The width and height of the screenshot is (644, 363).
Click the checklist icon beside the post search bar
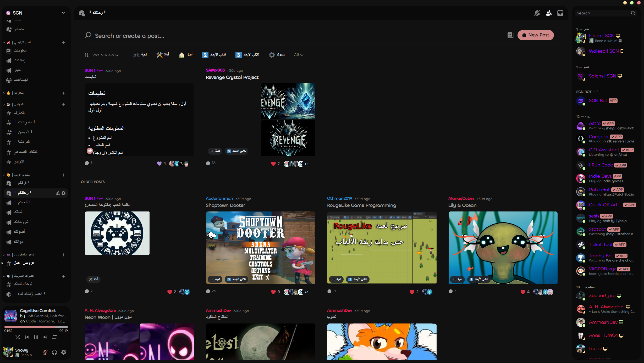click(510, 35)
